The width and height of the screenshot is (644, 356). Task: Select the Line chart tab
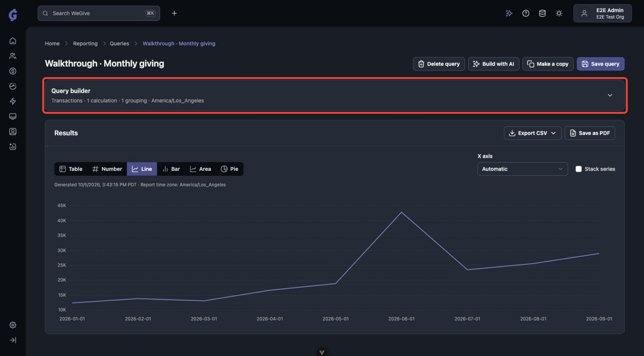pyautogui.click(x=142, y=169)
